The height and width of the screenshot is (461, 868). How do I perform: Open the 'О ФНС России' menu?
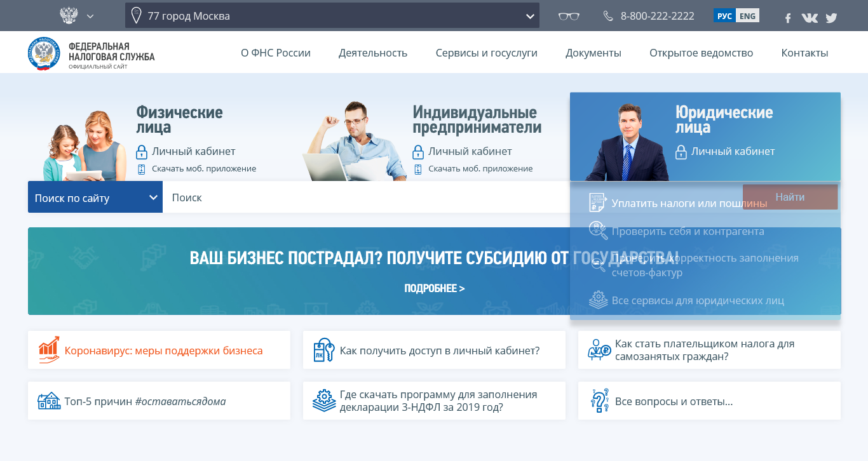(276, 53)
